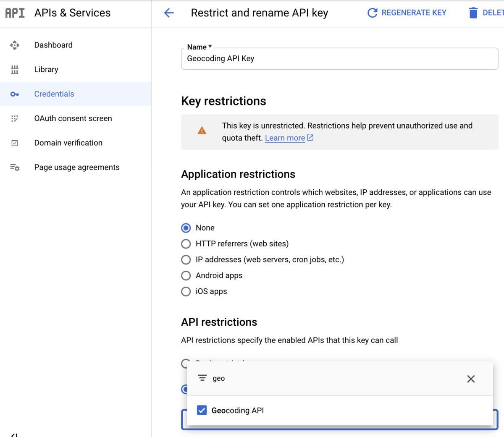Click the Credentials key icon
Screen dimensions: 504x437
[15, 94]
